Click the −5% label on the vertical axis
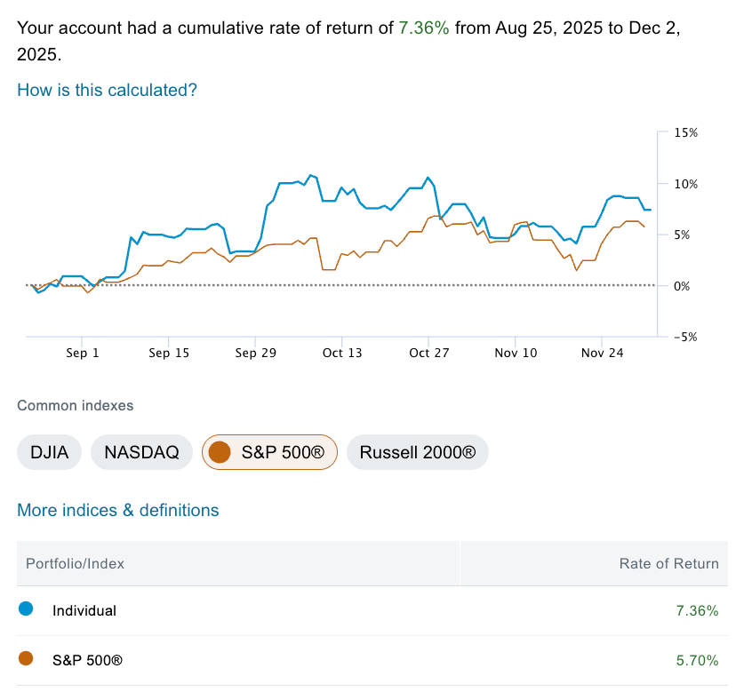Image resolution: width=736 pixels, height=700 pixels. (x=686, y=337)
